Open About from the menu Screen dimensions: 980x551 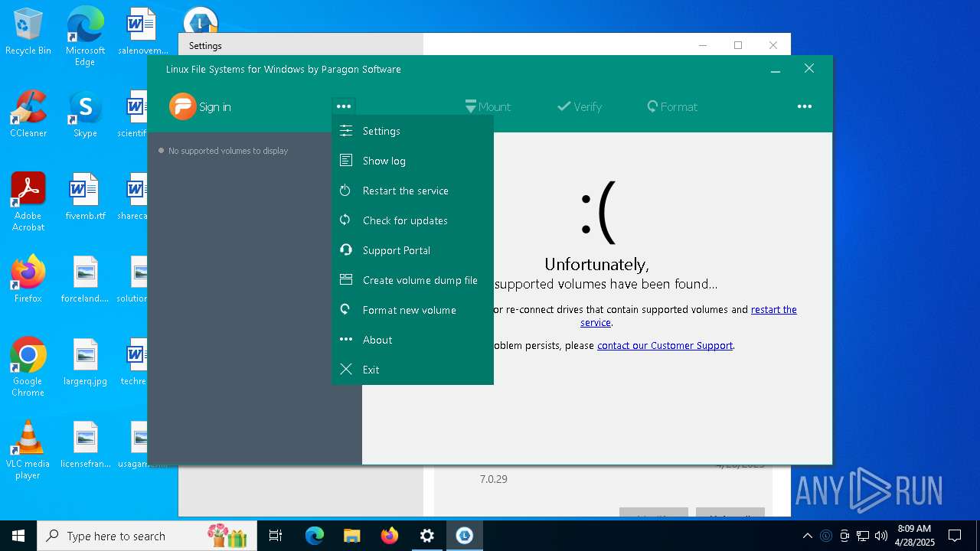click(x=413, y=340)
